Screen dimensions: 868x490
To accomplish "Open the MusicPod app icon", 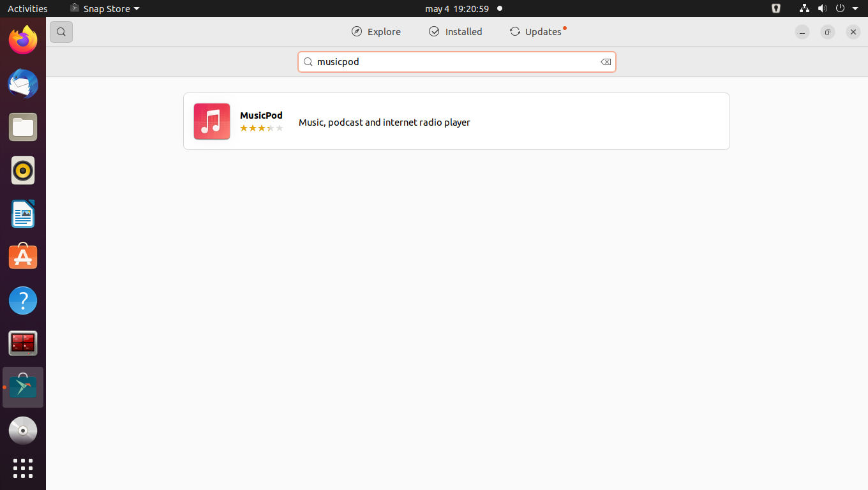I will pyautogui.click(x=212, y=121).
